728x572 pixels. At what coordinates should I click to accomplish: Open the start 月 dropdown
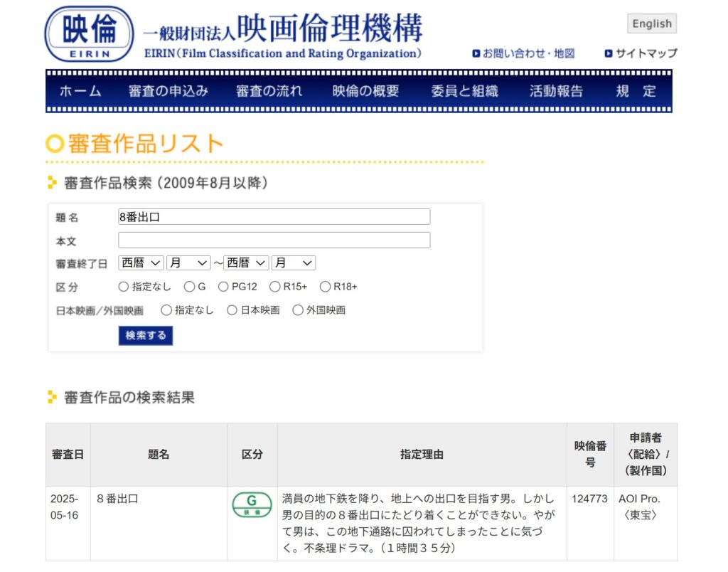[x=188, y=263]
